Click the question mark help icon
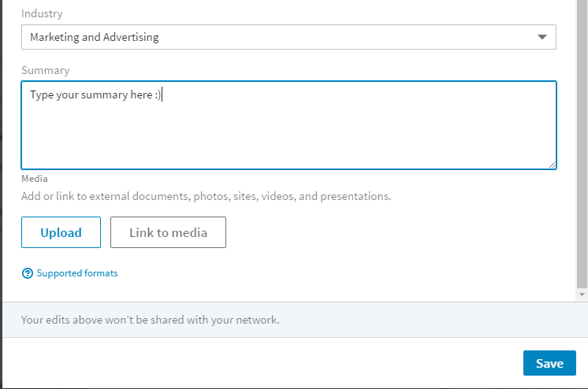588x389 pixels. 28,273
